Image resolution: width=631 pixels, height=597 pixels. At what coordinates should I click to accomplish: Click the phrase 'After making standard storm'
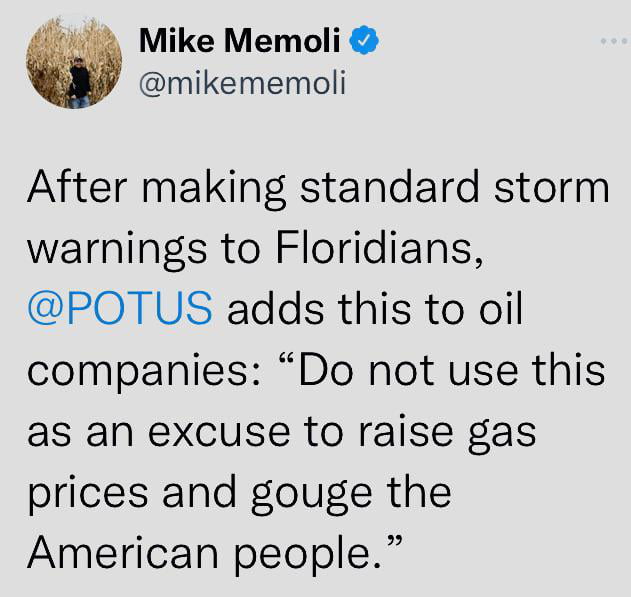pyautogui.click(x=318, y=188)
